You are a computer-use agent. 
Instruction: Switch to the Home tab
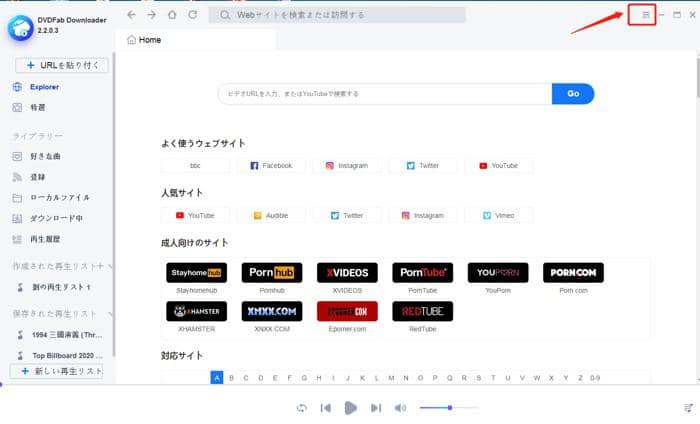(x=195, y=40)
